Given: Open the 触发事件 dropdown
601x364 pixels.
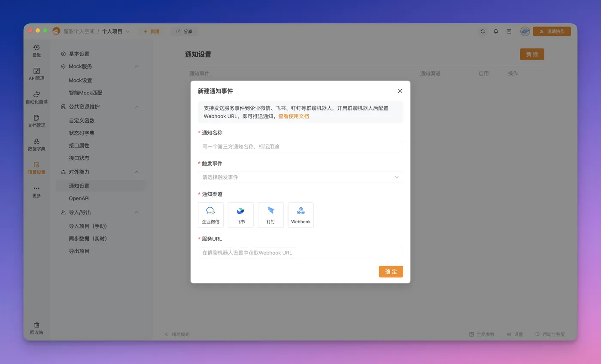Looking at the screenshot, I should 300,177.
